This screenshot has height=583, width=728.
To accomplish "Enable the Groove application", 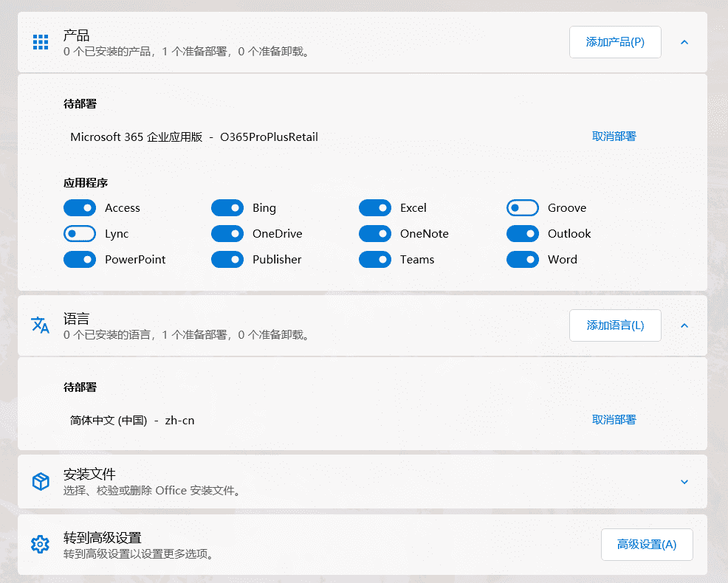I will coord(523,207).
